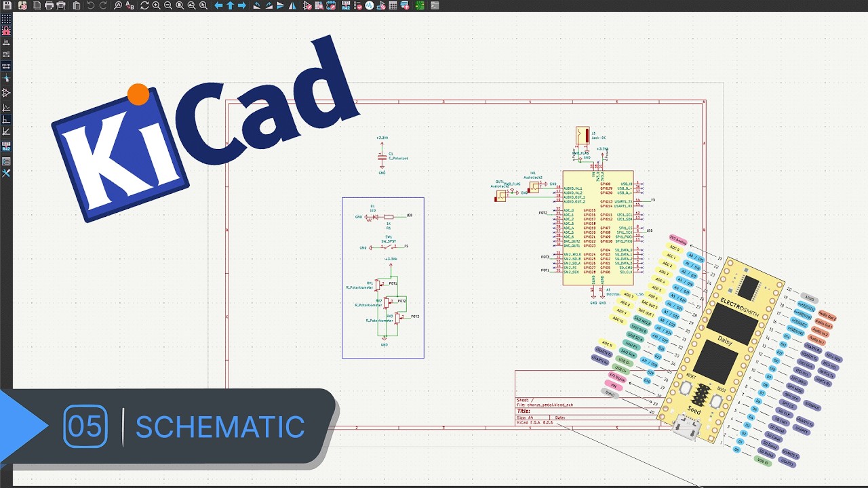Mirror the selection vertically
The width and height of the screenshot is (868, 488).
280,5
